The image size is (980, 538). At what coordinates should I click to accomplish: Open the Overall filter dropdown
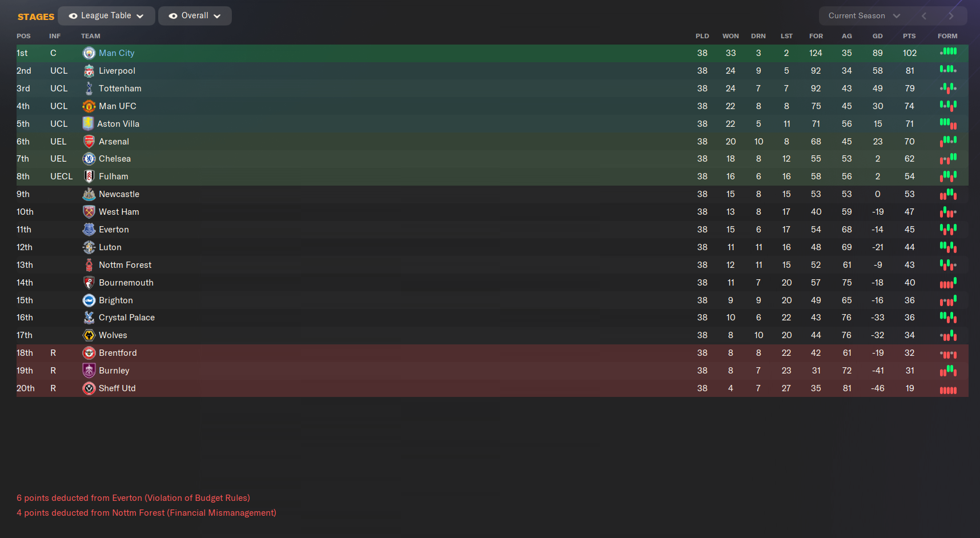point(194,15)
